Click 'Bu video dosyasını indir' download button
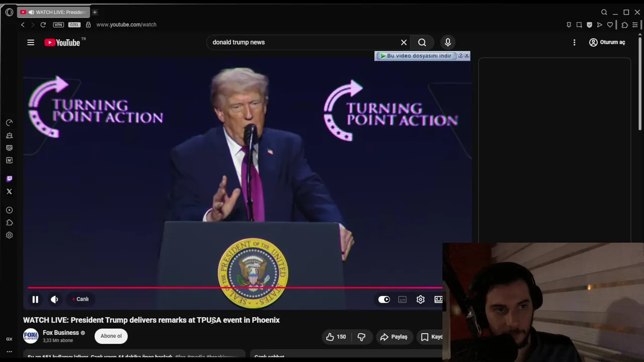Screen dimensions: 644x362 click(x=416, y=56)
